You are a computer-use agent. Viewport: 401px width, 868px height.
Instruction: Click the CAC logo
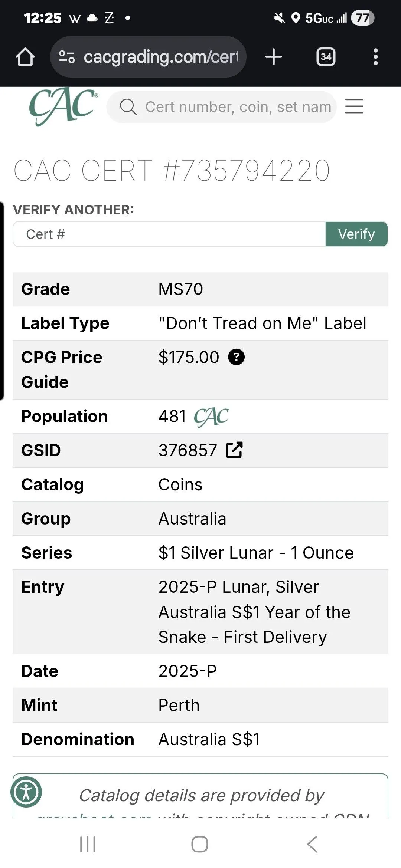click(63, 107)
